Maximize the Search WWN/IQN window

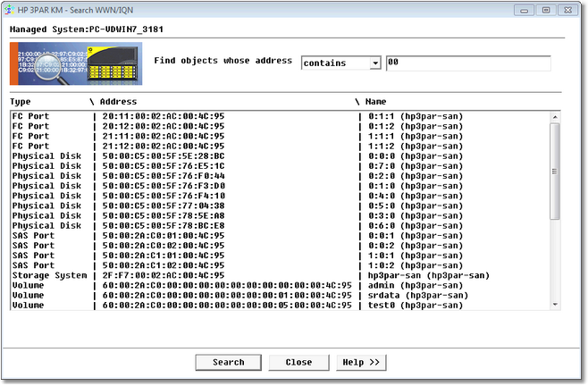point(546,10)
